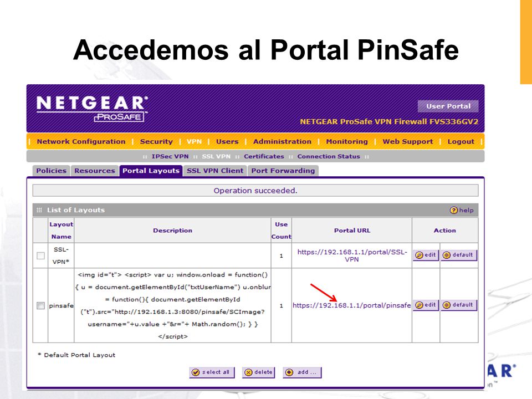Image resolution: width=532 pixels, height=399 pixels.
Task: Click the edit button for SSL-VPN layout
Action: coord(426,255)
